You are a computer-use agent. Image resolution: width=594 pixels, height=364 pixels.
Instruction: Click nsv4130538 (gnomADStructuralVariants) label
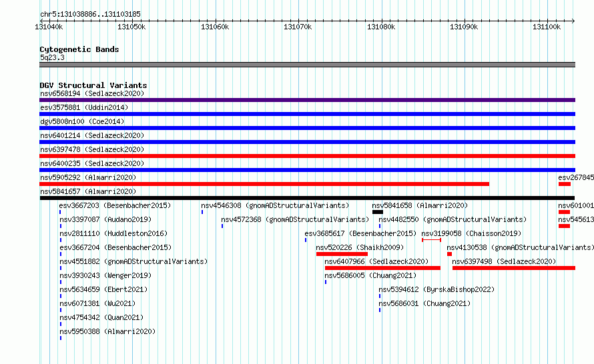(x=521, y=247)
